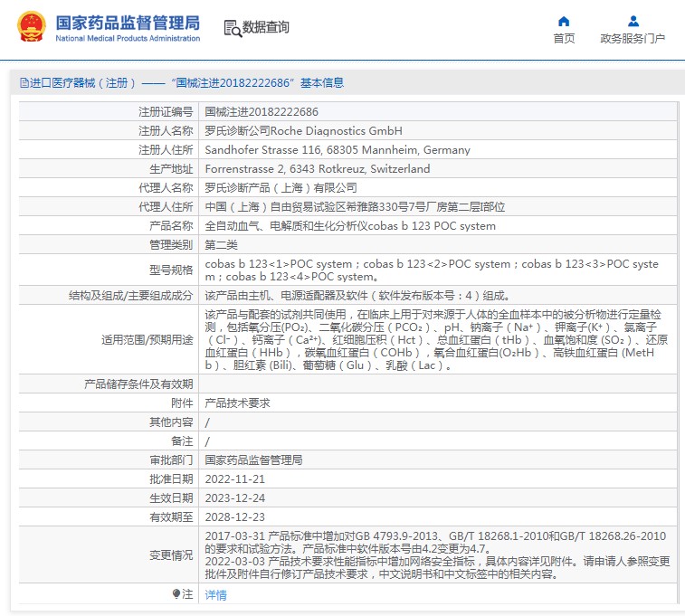Viewport: 685px width, 616px height.
Task: Select the 型号规格 models value text
Action: click(x=432, y=270)
